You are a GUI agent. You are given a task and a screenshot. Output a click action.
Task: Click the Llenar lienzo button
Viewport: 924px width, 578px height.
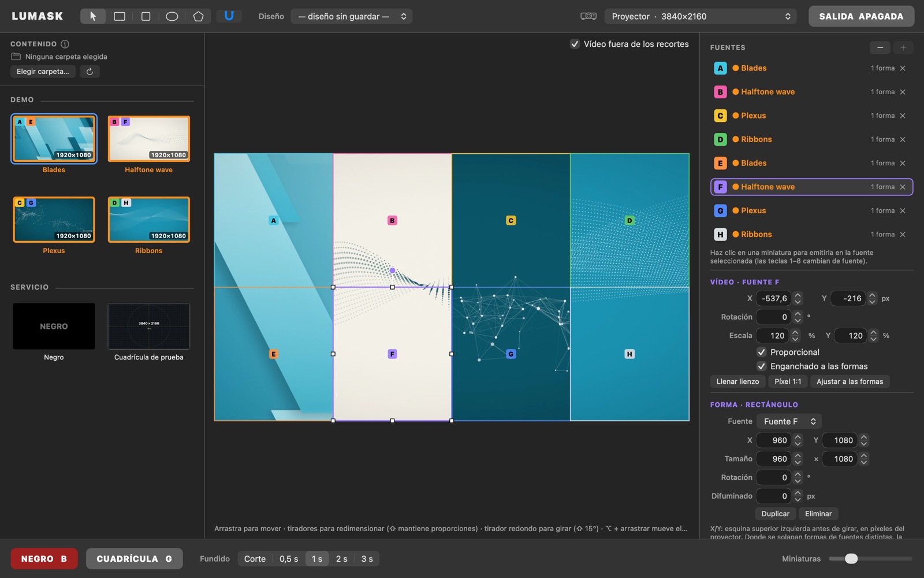(737, 381)
